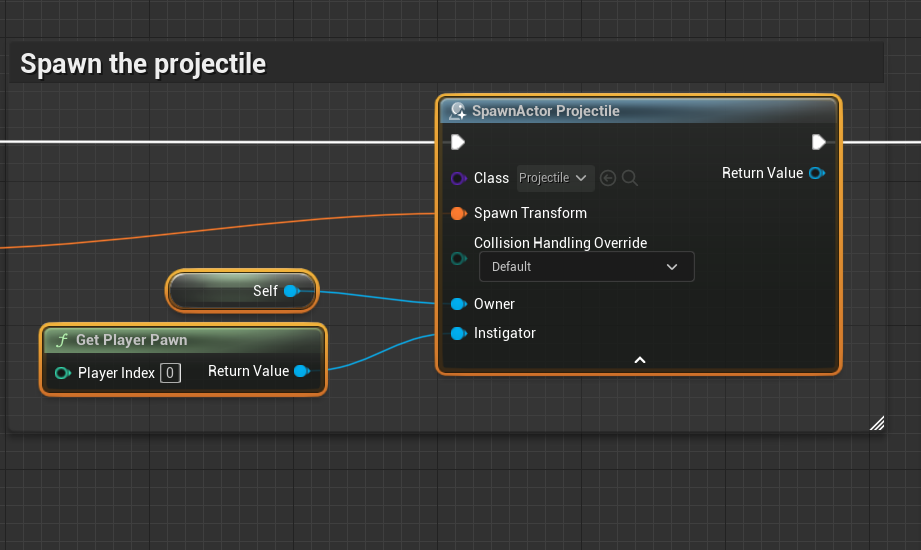The width and height of the screenshot is (921, 550).
Task: Click the purple Class input pin
Action: click(458, 178)
